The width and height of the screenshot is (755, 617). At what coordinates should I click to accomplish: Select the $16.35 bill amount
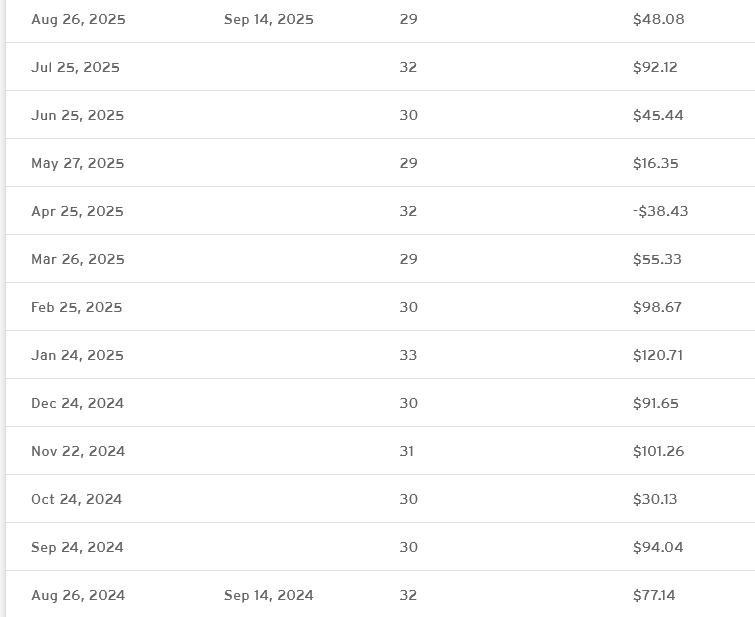point(655,163)
